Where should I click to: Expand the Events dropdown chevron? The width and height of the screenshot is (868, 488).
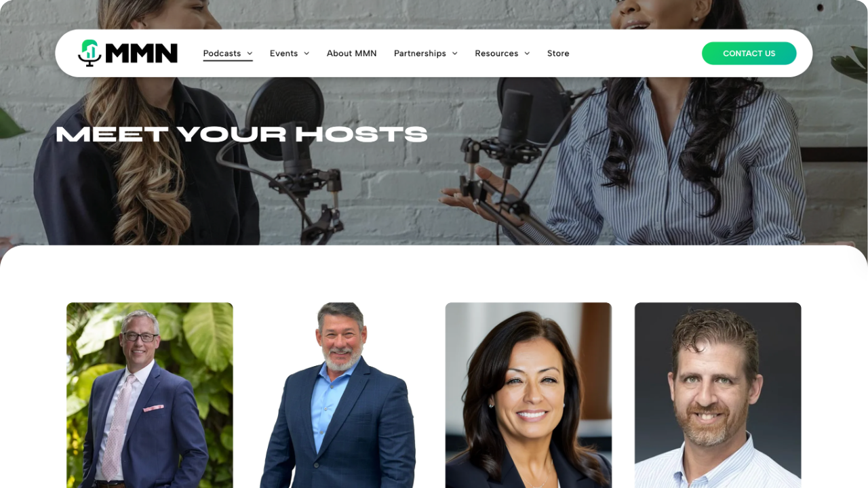(307, 54)
